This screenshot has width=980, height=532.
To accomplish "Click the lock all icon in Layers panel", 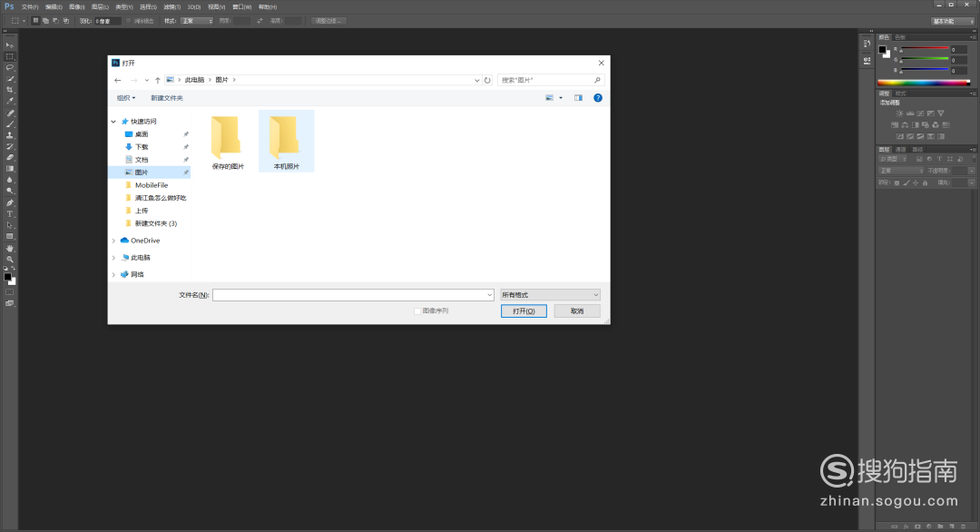I will 925,183.
